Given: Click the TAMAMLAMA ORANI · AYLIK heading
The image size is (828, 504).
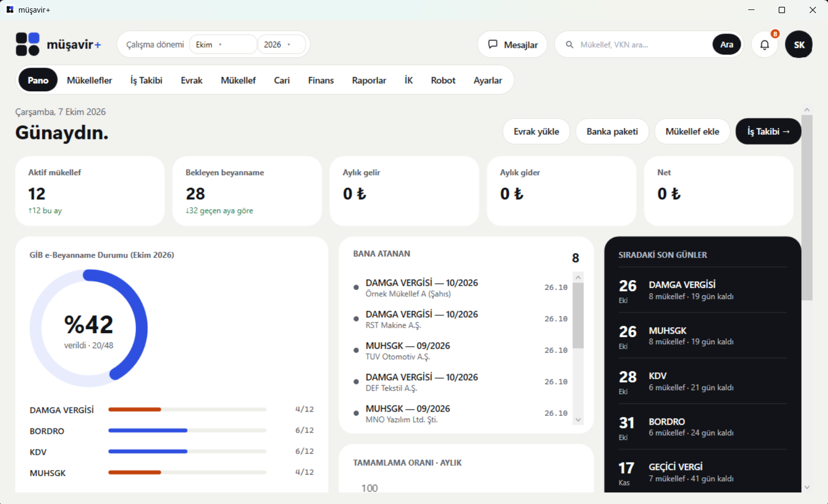Looking at the screenshot, I should pos(407,463).
